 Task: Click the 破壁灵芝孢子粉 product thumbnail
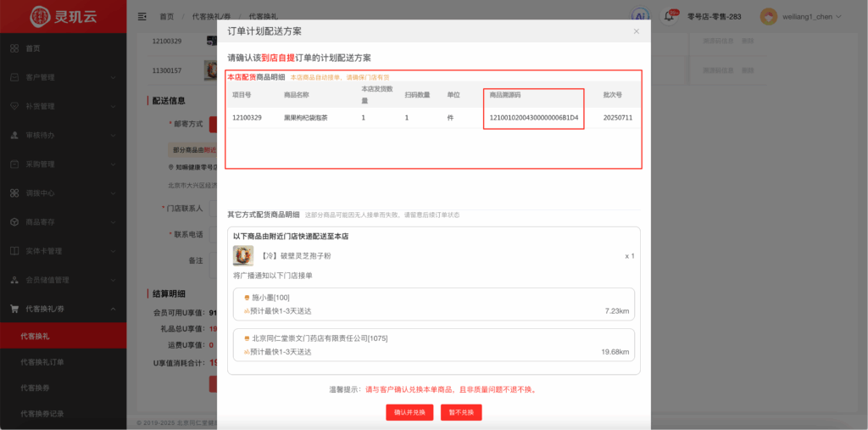pos(243,255)
